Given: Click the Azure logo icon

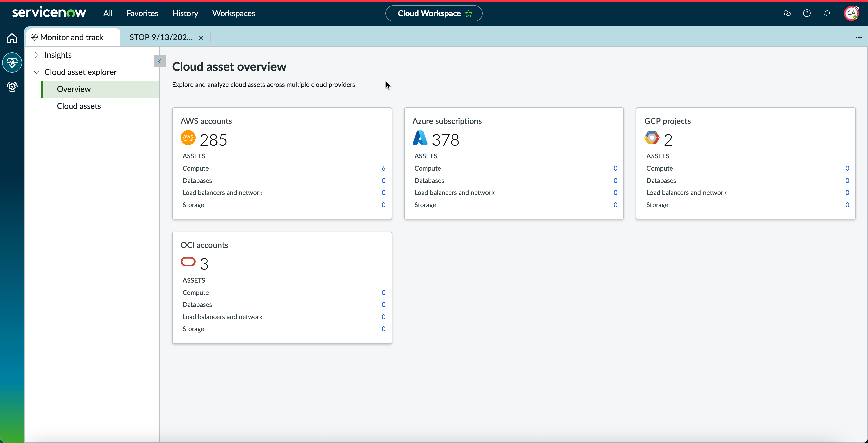Looking at the screenshot, I should [x=420, y=138].
